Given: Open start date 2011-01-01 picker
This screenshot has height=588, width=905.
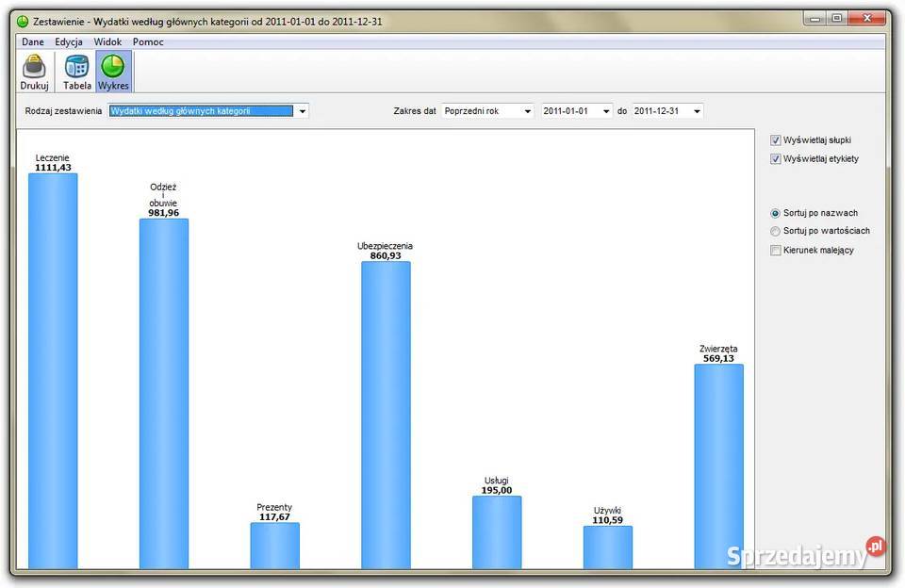Looking at the screenshot, I should pos(605,111).
